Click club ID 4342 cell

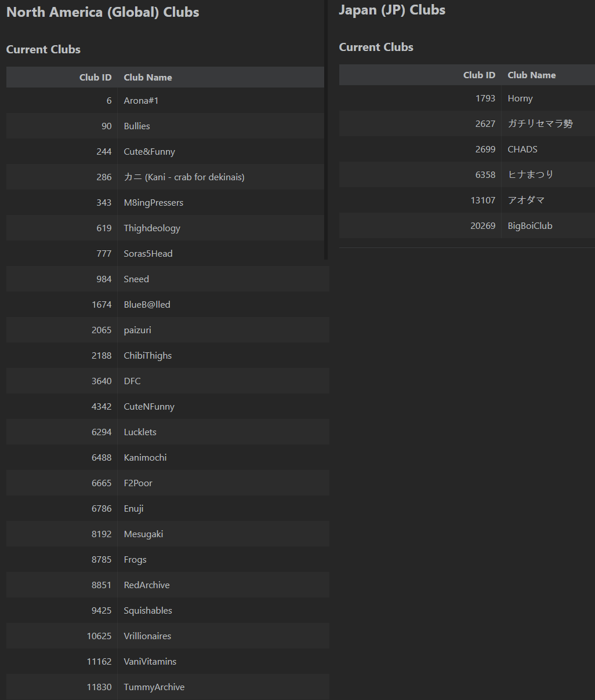[x=62, y=406]
